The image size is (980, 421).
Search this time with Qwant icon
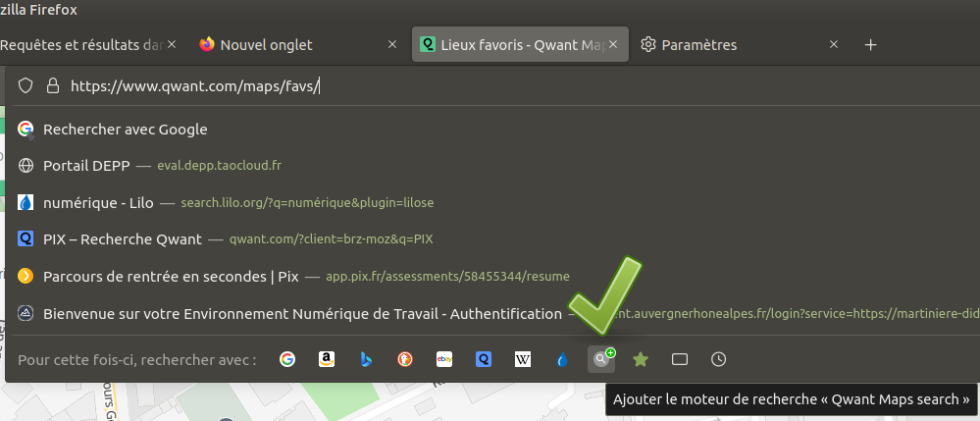(483, 359)
